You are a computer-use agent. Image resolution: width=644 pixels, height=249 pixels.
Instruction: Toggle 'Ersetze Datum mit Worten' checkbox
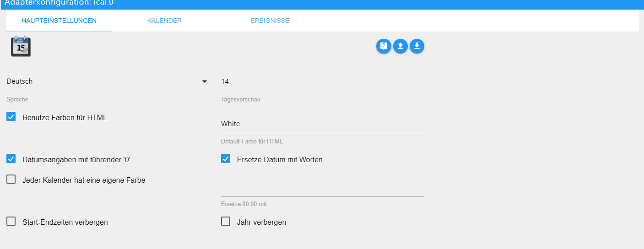226,159
